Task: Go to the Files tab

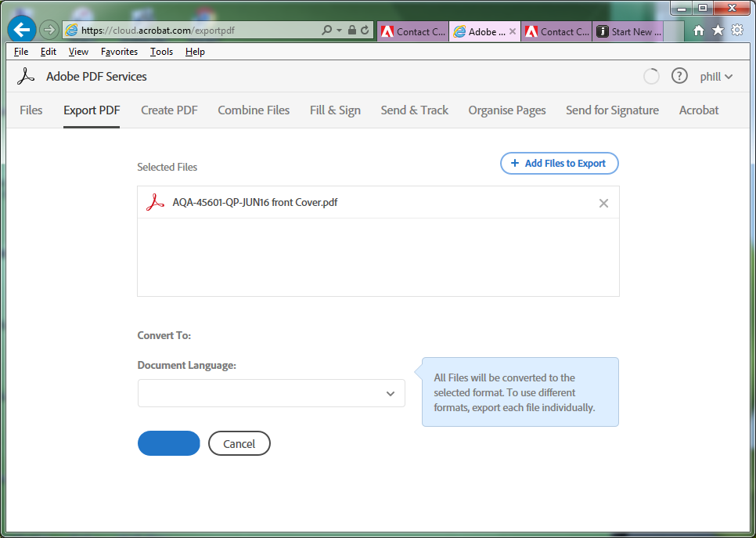Action: [x=31, y=110]
